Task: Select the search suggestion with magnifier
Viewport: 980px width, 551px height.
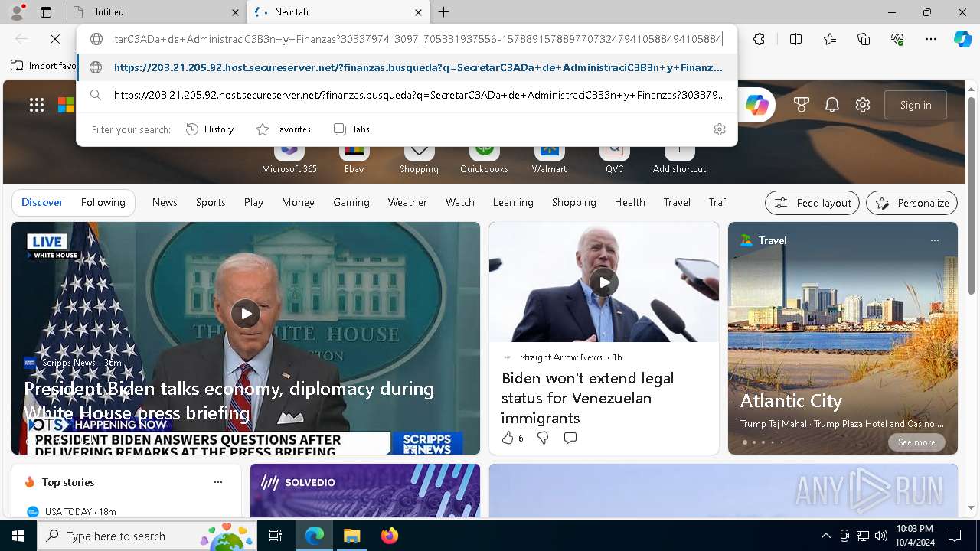Action: point(407,95)
